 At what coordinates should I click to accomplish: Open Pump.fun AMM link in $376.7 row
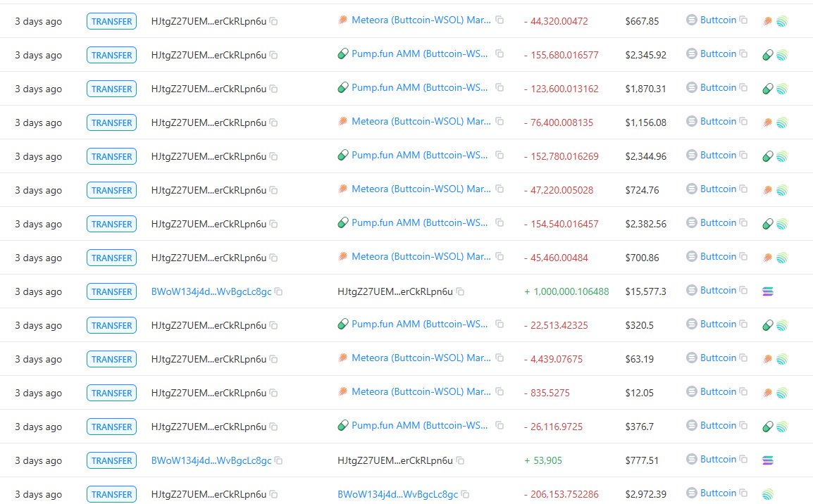[x=419, y=425]
